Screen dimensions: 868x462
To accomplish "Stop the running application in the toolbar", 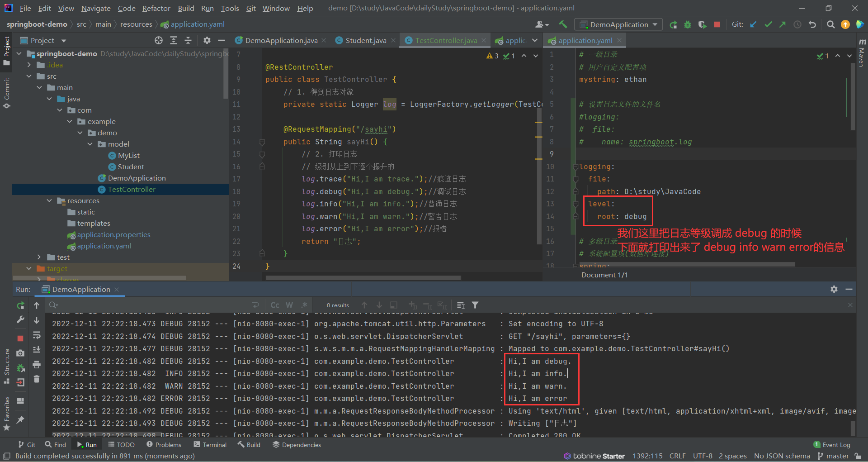I will 717,24.
